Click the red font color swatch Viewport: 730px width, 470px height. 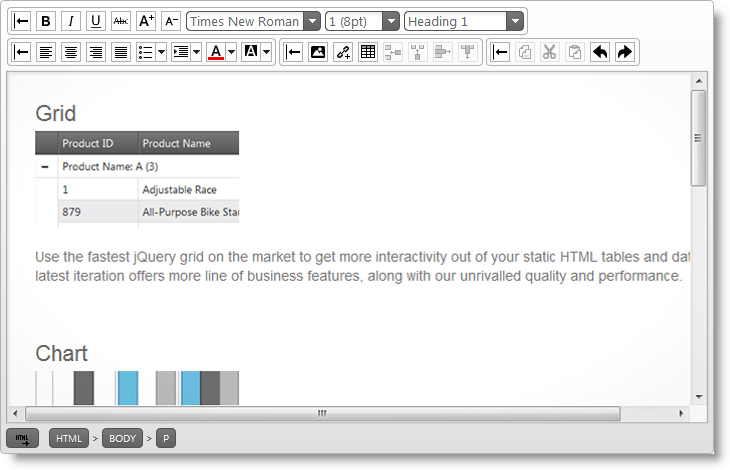(216, 52)
